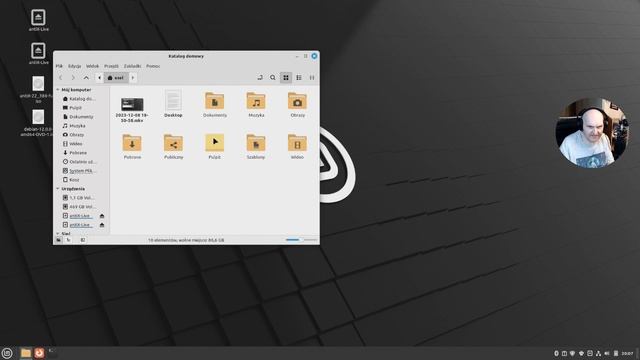Image resolution: width=640 pixels, height=360 pixels.
Task: Open the Zakładki menu
Action: pyautogui.click(x=132, y=66)
